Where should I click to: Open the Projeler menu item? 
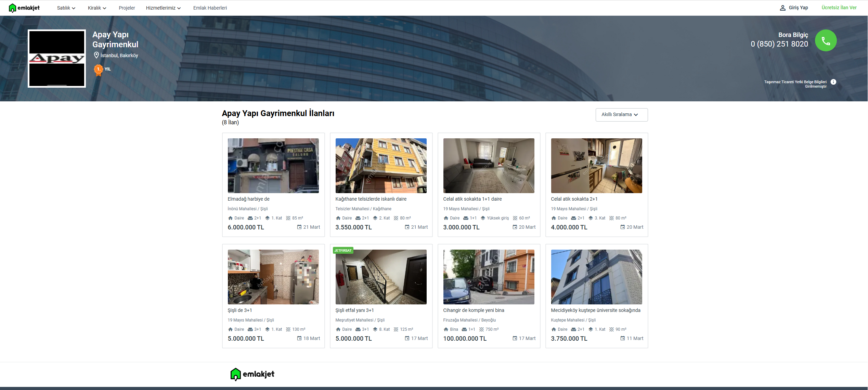(x=127, y=8)
